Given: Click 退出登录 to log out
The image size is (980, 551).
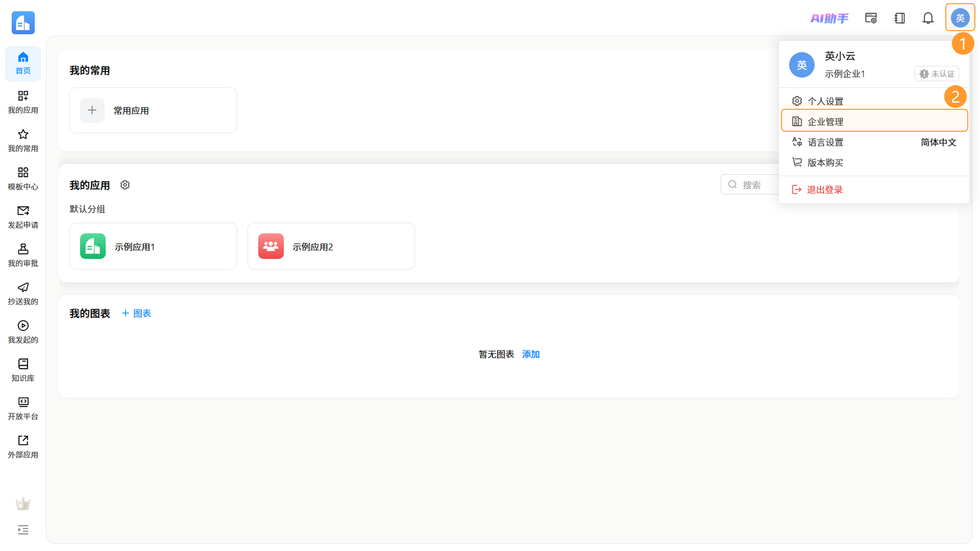Looking at the screenshot, I should click(874, 189).
